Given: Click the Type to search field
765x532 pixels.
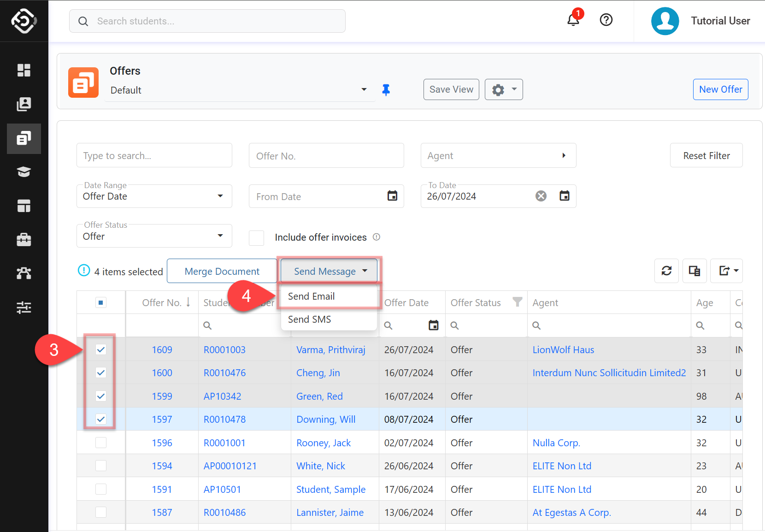Looking at the screenshot, I should tap(154, 155).
